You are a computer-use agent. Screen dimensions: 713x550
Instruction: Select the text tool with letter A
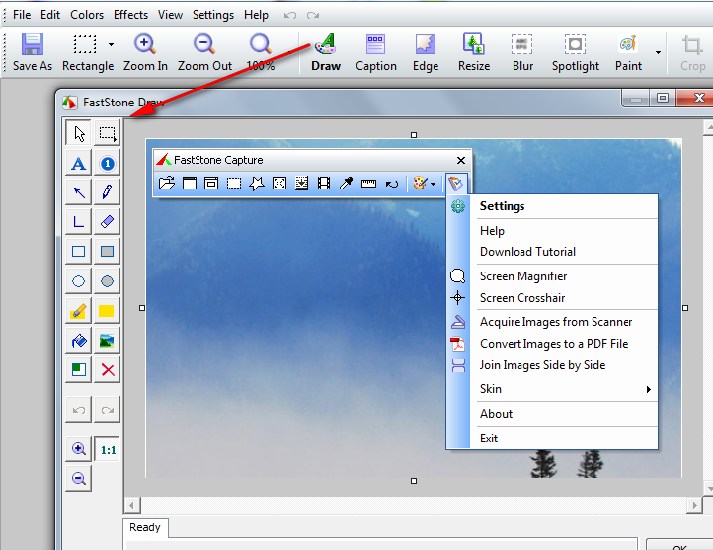coord(79,163)
